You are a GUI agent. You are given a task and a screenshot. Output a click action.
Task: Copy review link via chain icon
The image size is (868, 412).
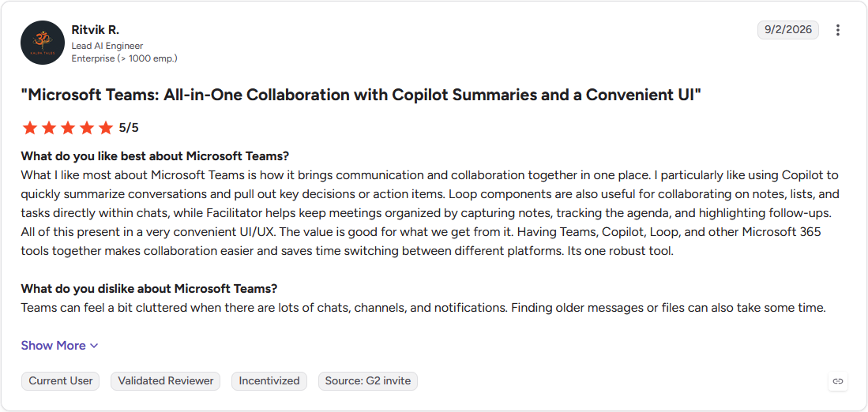(x=838, y=381)
